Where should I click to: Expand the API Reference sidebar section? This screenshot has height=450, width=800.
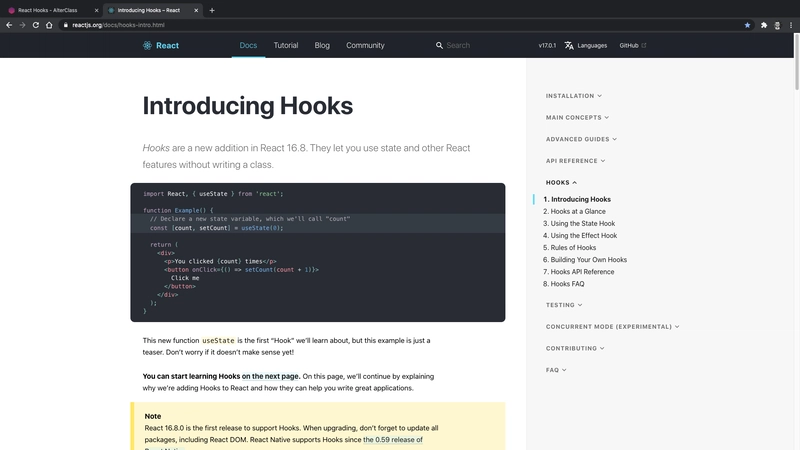coord(575,161)
